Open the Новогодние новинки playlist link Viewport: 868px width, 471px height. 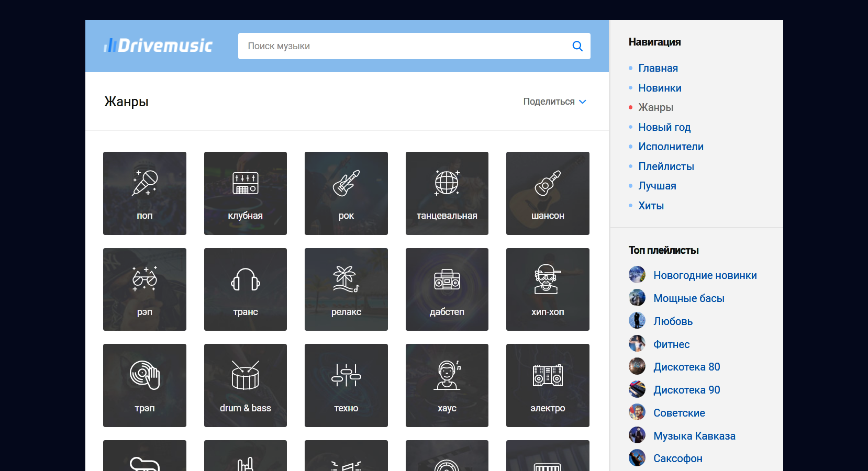coord(705,275)
